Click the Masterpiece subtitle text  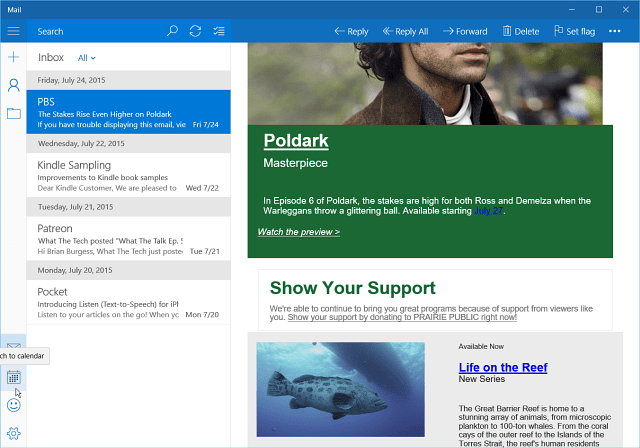(x=296, y=163)
